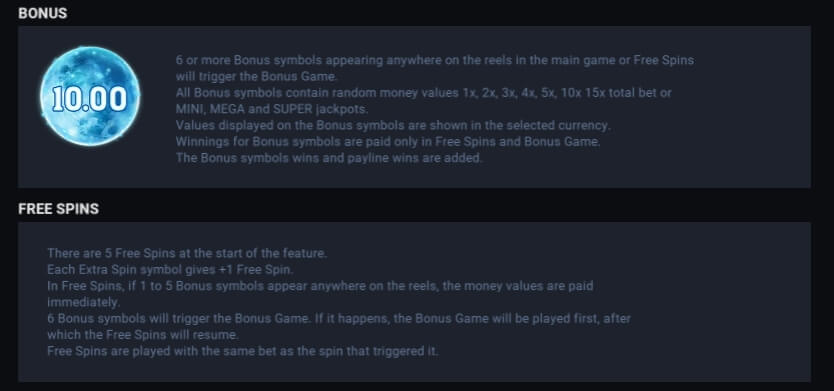Click the single word 'immediately.'
834x391 pixels.
click(83, 303)
